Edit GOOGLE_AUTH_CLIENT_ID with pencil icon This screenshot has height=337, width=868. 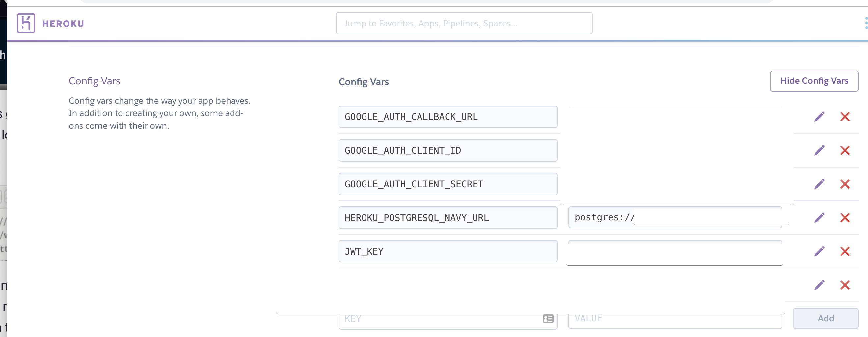(820, 150)
